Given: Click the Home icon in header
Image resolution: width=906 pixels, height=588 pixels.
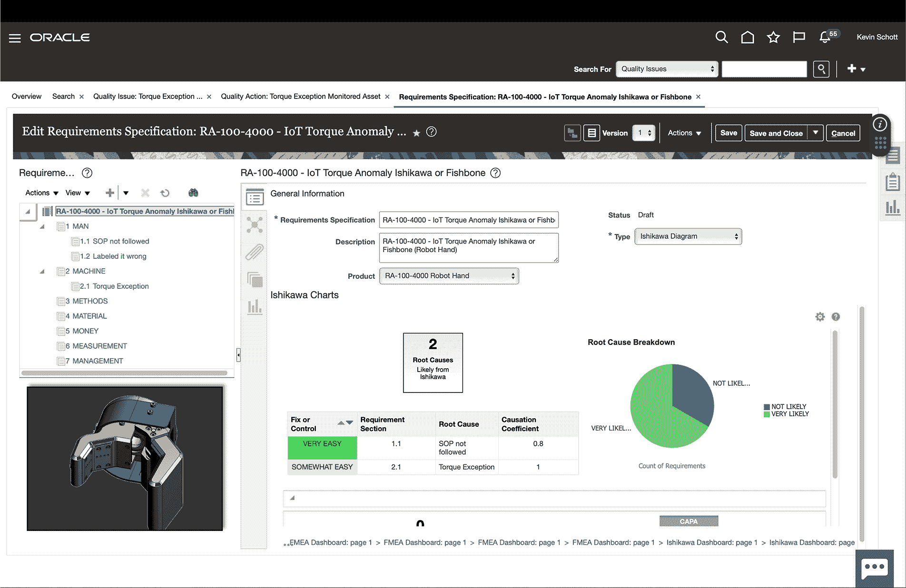Looking at the screenshot, I should (x=748, y=37).
